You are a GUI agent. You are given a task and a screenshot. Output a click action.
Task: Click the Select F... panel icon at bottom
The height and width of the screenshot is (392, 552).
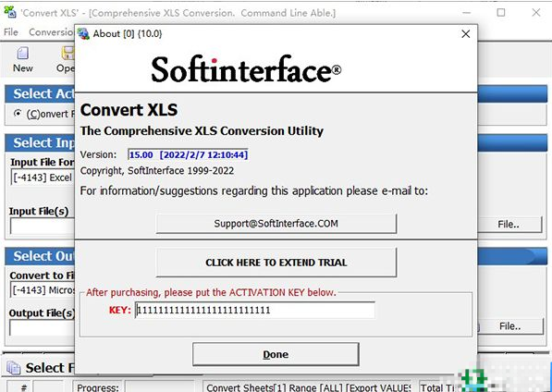[x=14, y=368]
